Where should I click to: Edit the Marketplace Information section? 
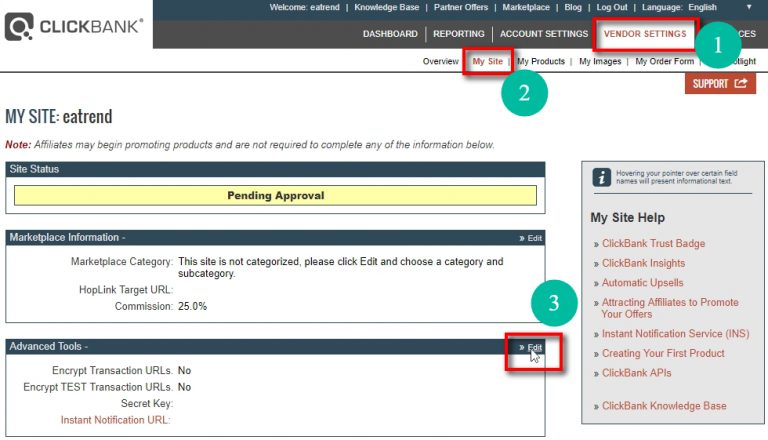pos(534,238)
